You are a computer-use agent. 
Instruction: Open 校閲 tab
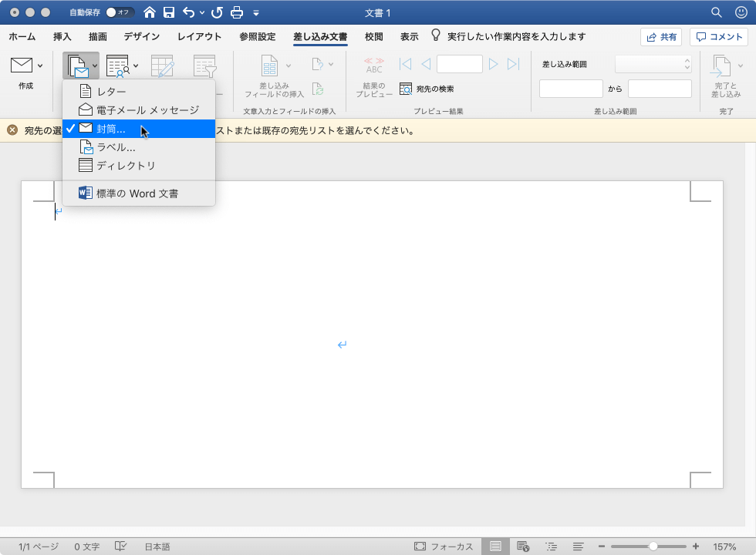click(374, 37)
